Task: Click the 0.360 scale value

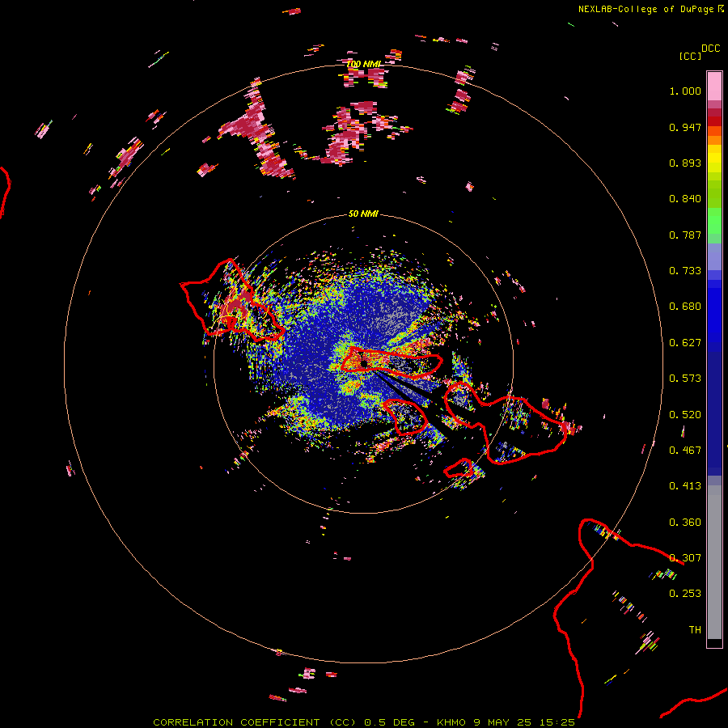Action: coord(685,523)
